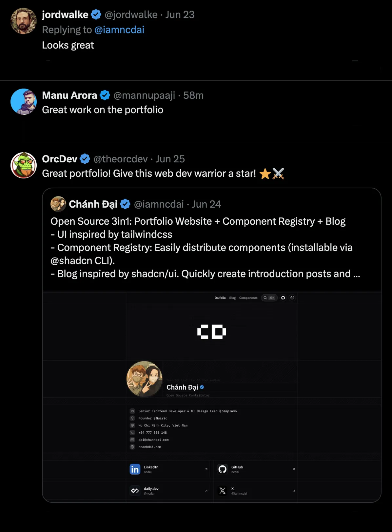Viewport: 392px width, 532px height.
Task: Open the Blog menu item
Action: (x=232, y=298)
